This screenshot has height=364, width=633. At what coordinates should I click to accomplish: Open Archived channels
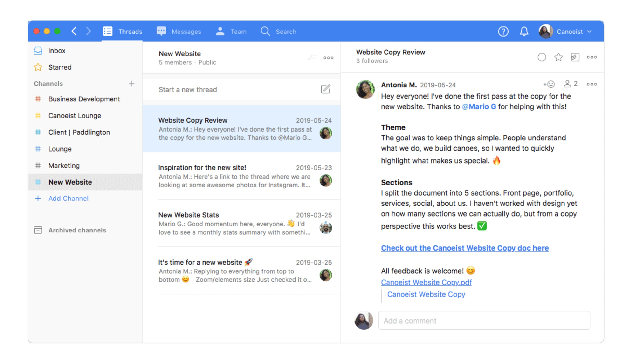(77, 230)
